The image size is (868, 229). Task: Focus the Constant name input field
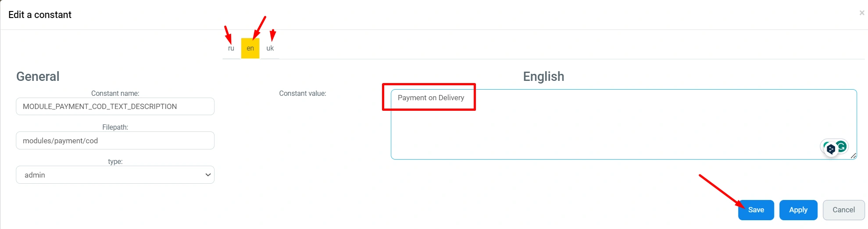[x=115, y=106]
